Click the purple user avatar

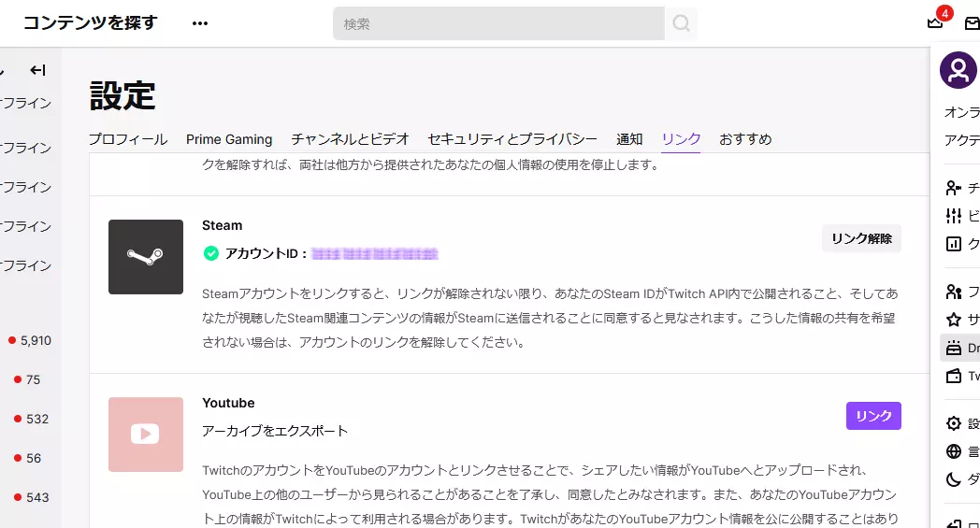958,70
